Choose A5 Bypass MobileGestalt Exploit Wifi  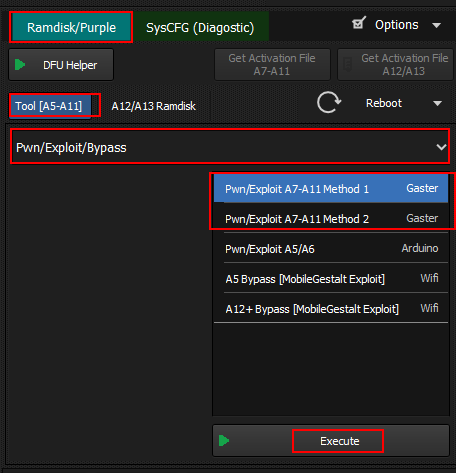[331, 279]
